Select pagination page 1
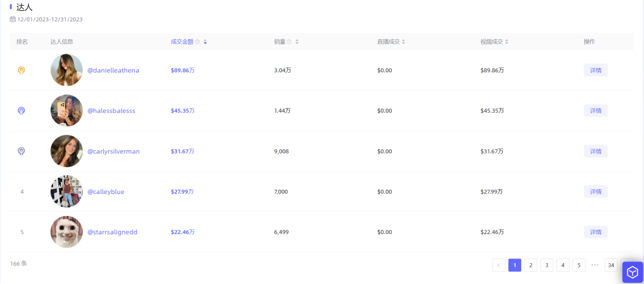This screenshot has width=644, height=284. coord(515,265)
